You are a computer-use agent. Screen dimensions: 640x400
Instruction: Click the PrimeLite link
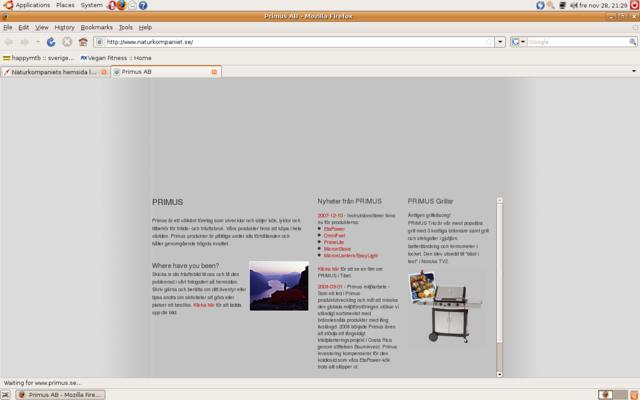(334, 242)
